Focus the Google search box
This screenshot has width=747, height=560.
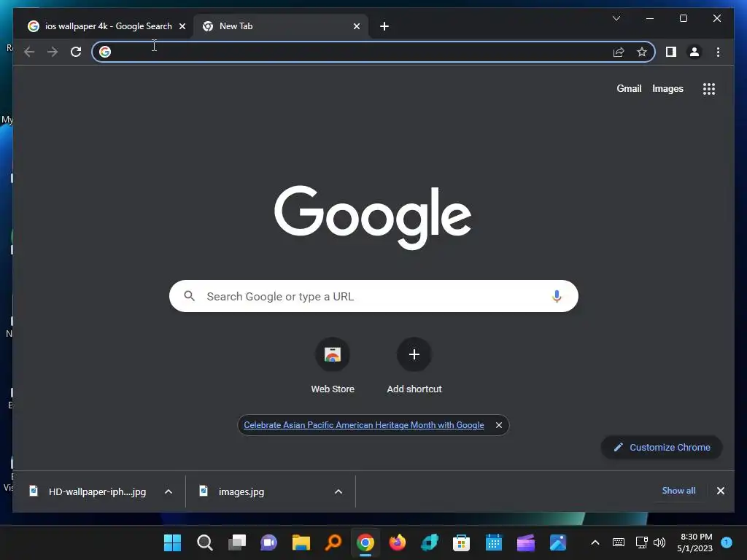click(373, 296)
